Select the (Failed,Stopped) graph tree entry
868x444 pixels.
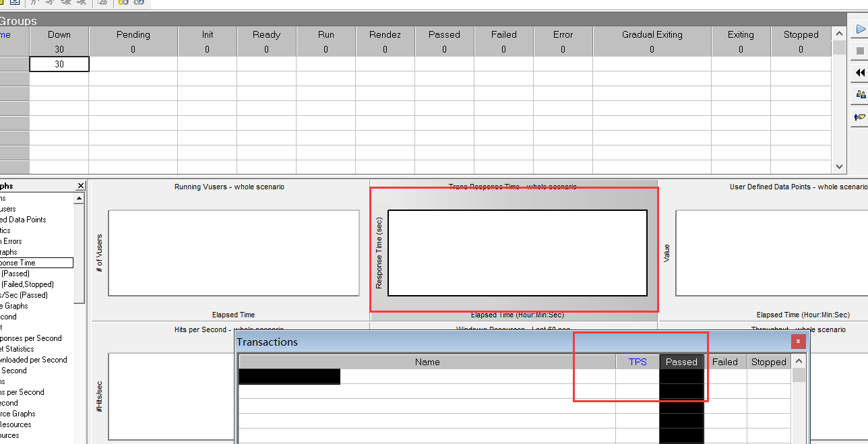click(x=27, y=284)
